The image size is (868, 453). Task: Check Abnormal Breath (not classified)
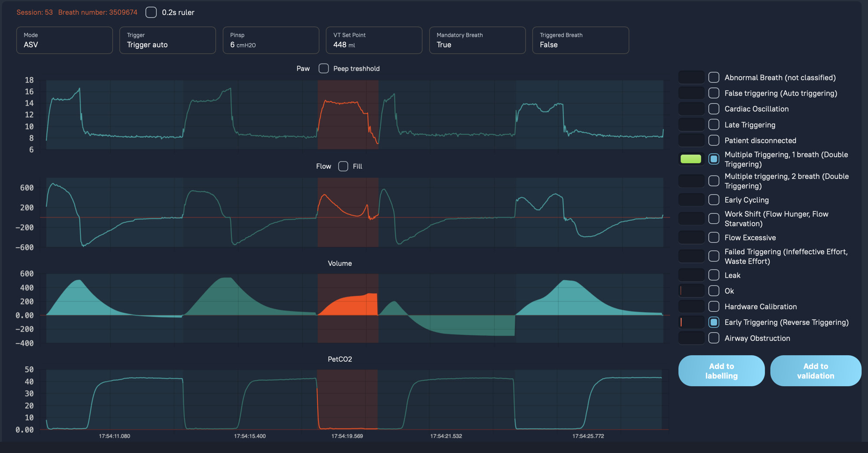pos(714,77)
